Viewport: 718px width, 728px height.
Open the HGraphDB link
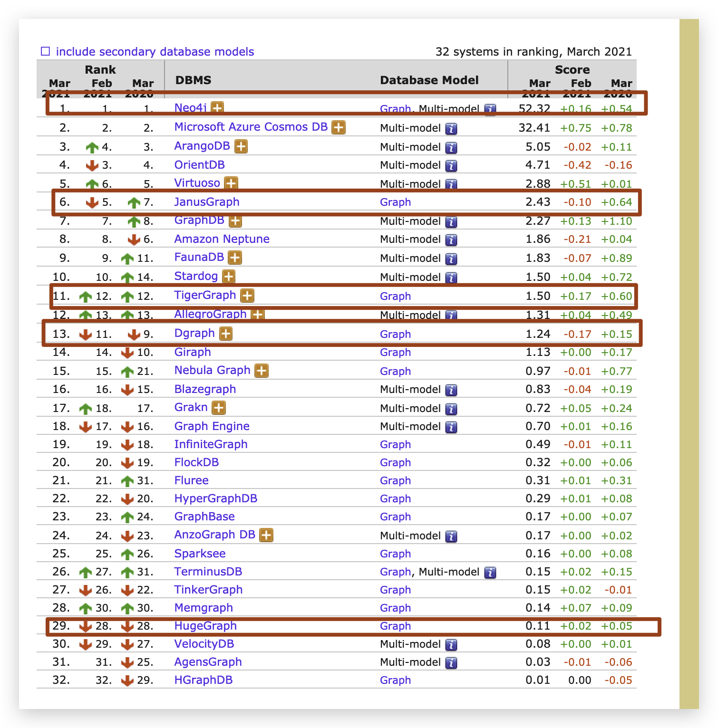click(204, 680)
